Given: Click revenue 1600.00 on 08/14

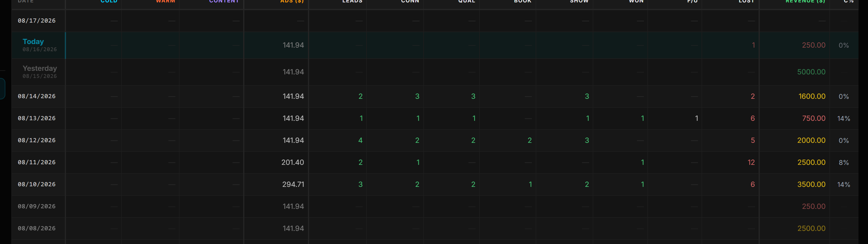Looking at the screenshot, I should [812, 96].
